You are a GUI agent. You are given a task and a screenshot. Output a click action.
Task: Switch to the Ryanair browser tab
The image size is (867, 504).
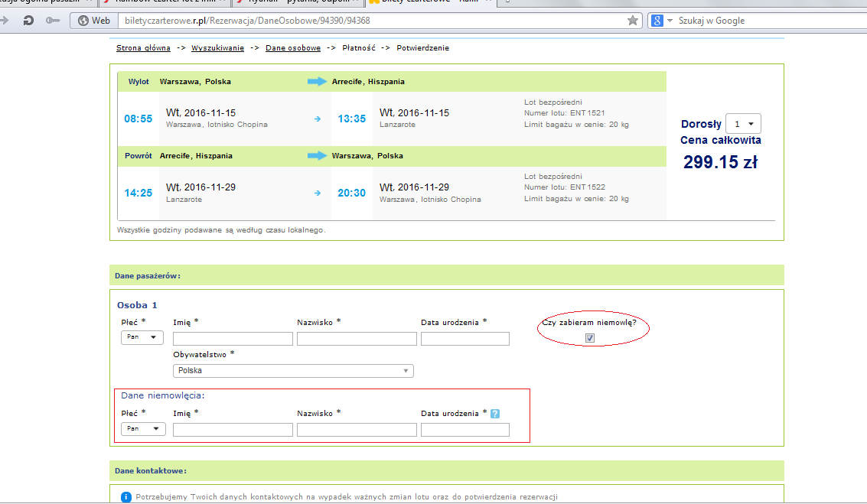pos(299,2)
